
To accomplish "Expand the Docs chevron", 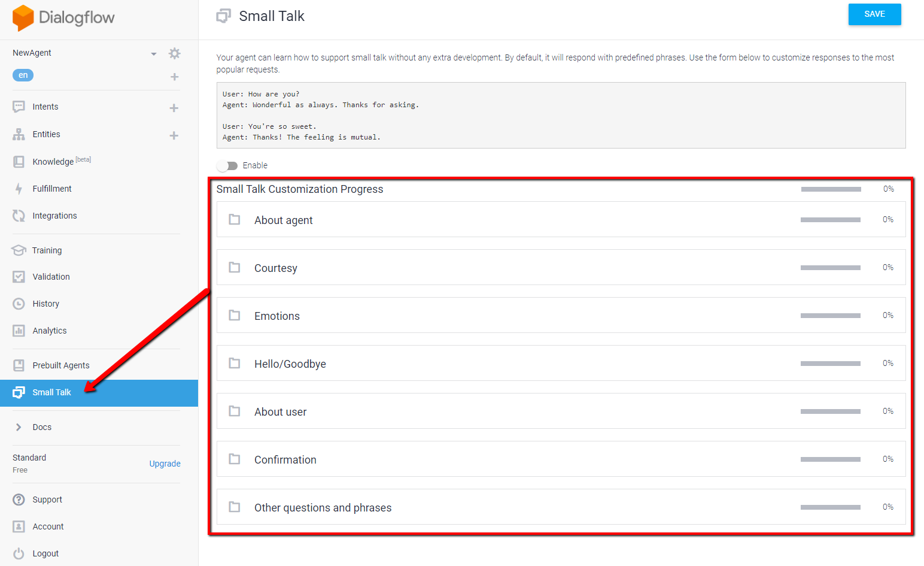I will [x=19, y=427].
